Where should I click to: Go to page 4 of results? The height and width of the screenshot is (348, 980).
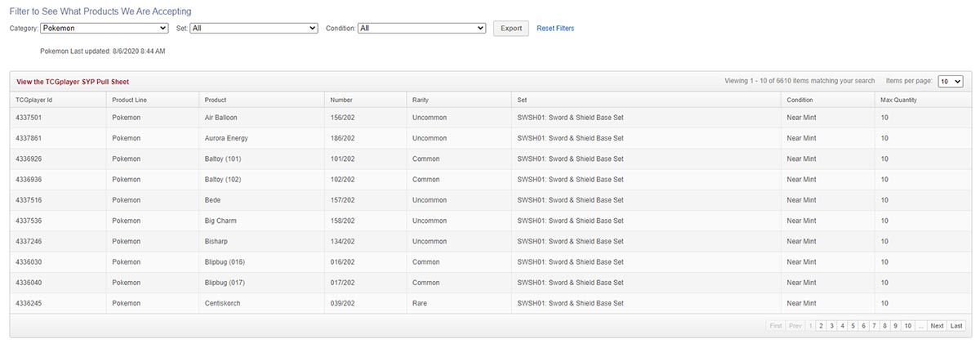coord(842,326)
